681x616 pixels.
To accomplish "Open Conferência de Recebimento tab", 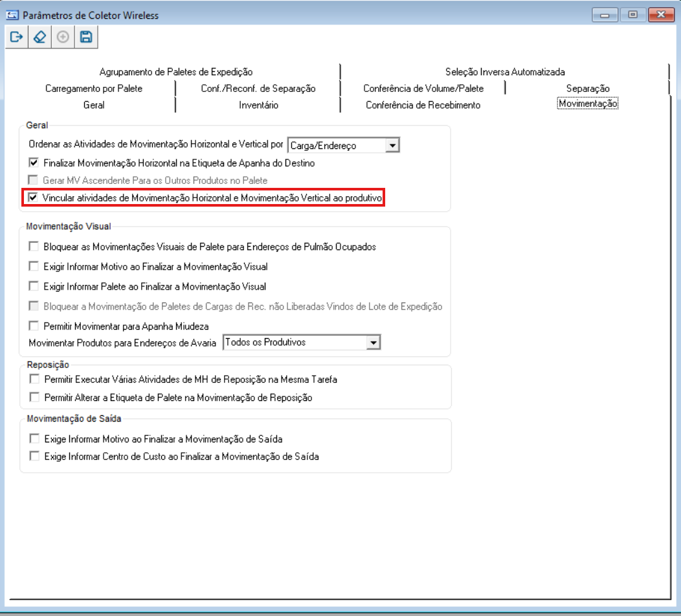I will point(423,105).
